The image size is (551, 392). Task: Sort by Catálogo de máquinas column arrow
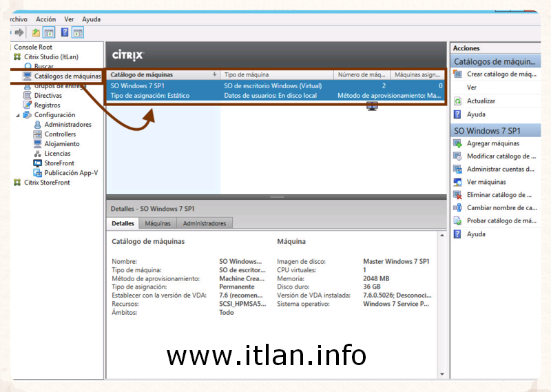(x=214, y=74)
